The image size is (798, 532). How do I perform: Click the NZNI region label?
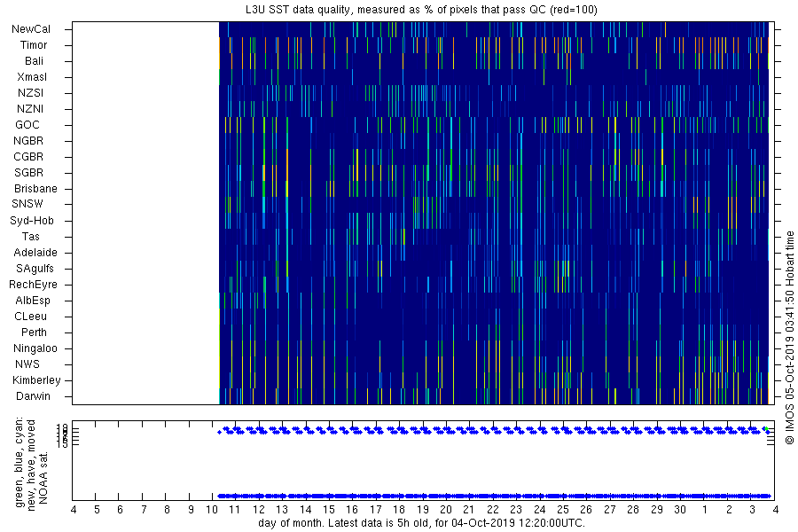[x=30, y=108]
